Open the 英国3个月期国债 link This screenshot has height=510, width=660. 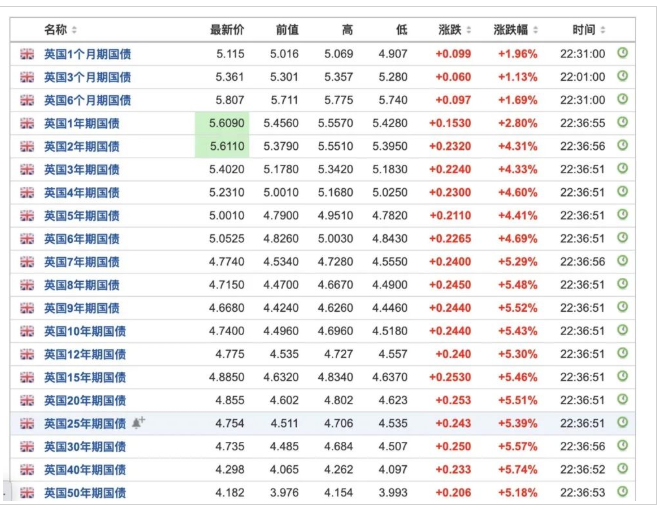pos(88,77)
